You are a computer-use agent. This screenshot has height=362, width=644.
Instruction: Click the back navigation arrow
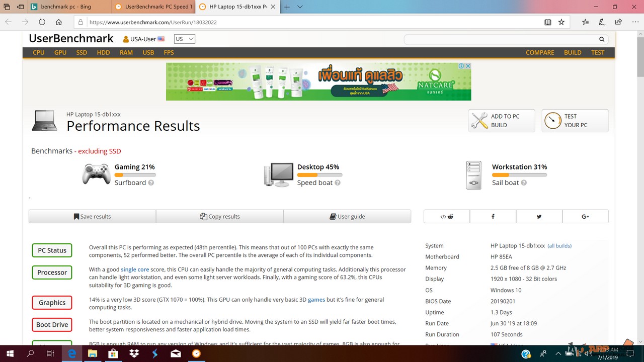[x=8, y=22]
